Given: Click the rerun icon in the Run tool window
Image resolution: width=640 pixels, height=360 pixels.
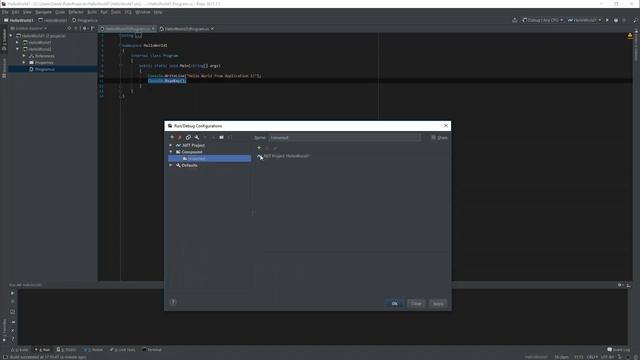Looking at the screenshot, I should click(x=12, y=293).
